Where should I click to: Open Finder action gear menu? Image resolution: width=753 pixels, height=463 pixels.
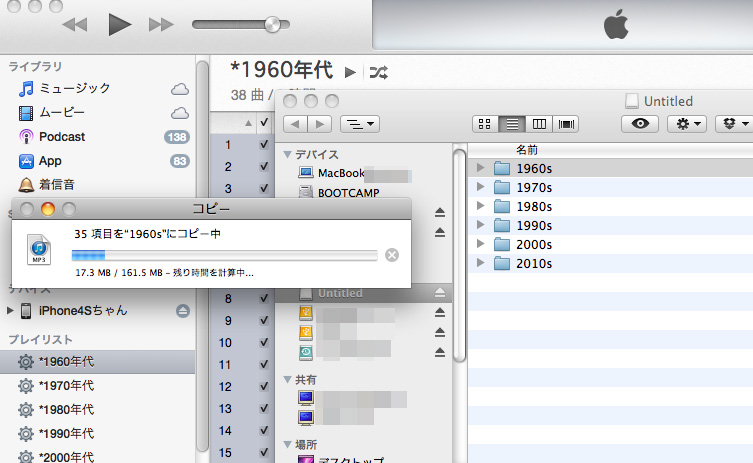[687, 124]
